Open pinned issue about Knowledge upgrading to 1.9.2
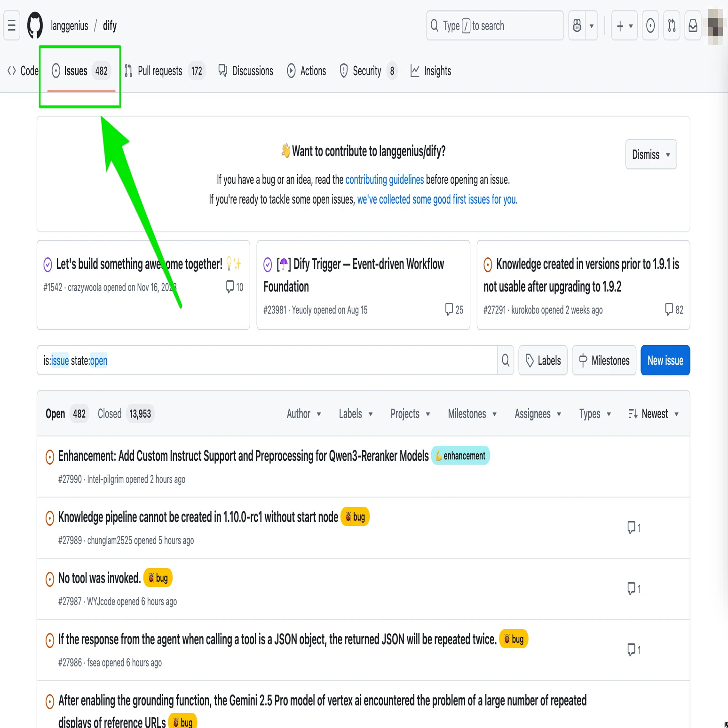The image size is (728, 728). (x=581, y=275)
